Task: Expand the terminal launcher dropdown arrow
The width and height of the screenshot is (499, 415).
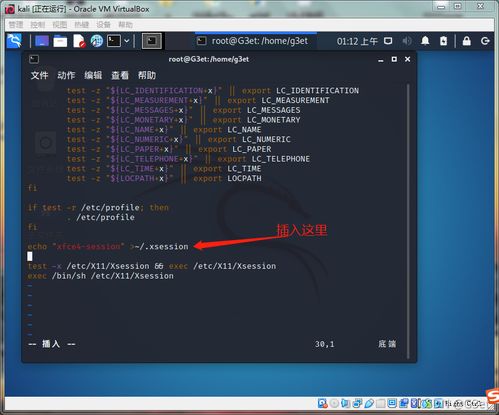Action: [127, 41]
